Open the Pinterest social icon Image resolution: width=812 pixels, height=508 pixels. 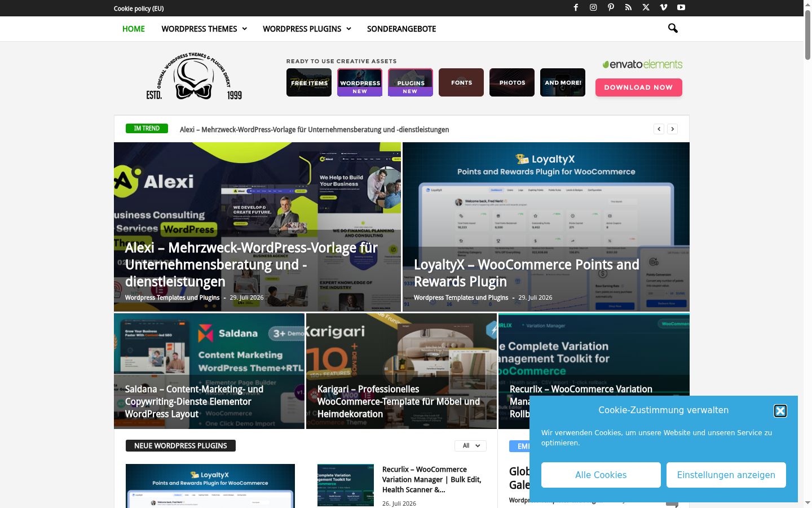[611, 7]
